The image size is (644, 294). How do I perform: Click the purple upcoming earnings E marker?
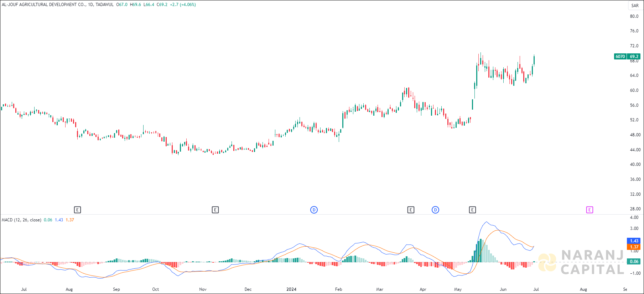click(590, 210)
